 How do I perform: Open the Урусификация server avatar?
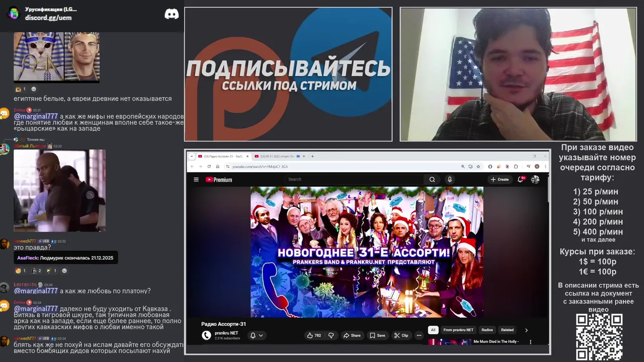click(14, 13)
